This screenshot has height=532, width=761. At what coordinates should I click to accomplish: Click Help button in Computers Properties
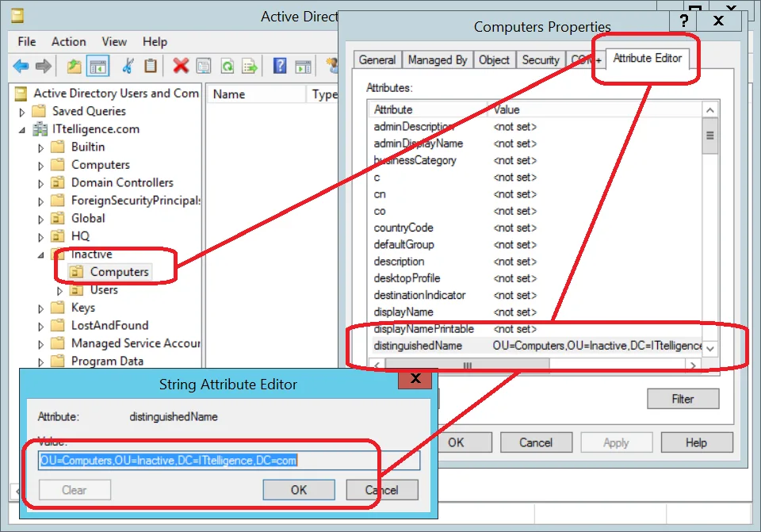tap(697, 442)
